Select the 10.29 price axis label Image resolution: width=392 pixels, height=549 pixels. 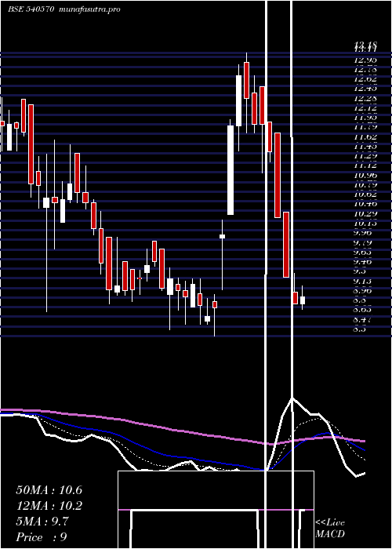point(366,213)
